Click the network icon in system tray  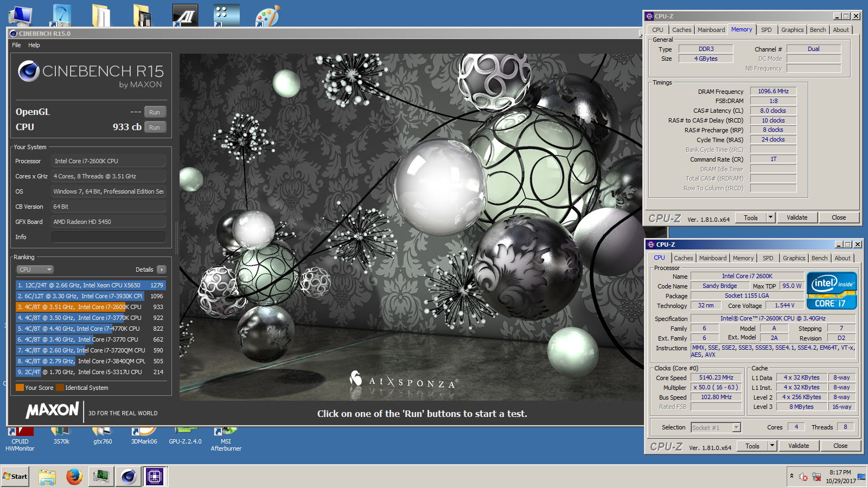816,477
